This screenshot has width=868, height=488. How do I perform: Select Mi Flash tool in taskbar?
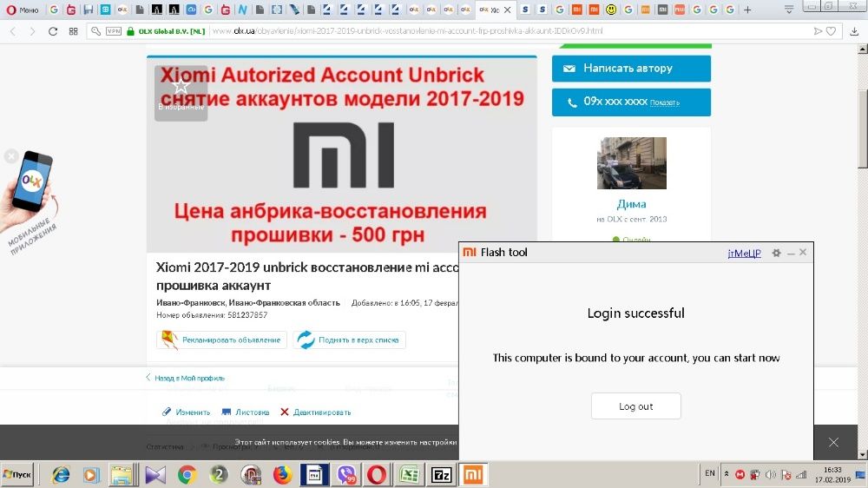click(x=473, y=475)
